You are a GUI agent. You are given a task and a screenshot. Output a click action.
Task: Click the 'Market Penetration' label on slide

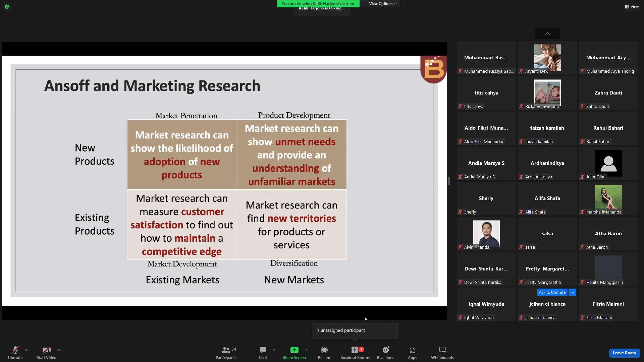tap(186, 116)
